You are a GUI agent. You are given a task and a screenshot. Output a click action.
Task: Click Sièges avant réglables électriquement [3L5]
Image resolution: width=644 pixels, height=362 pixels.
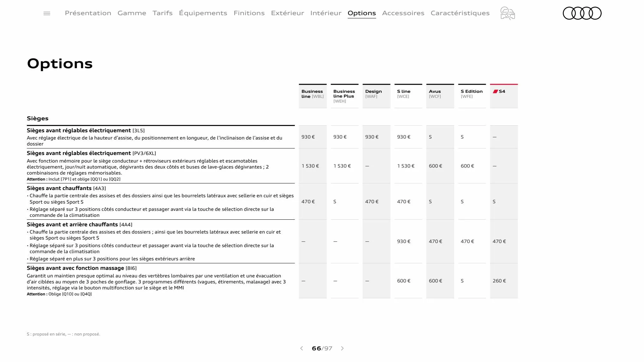[86, 130]
